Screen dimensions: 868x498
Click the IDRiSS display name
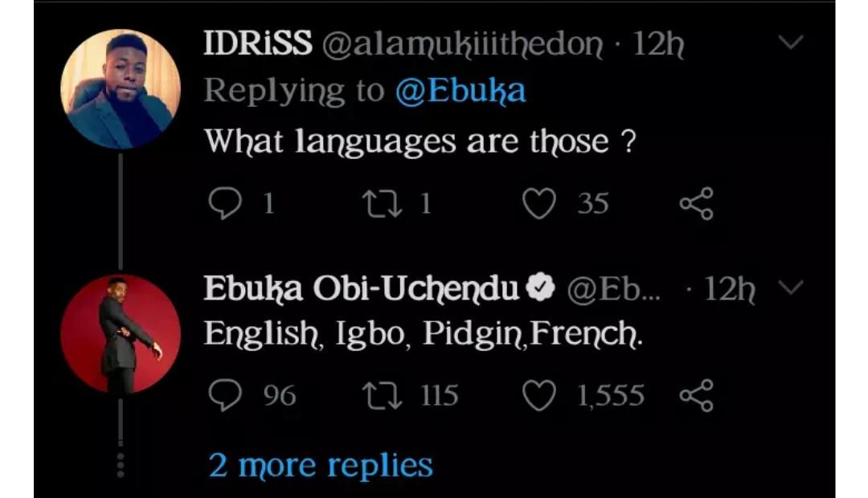[257, 44]
